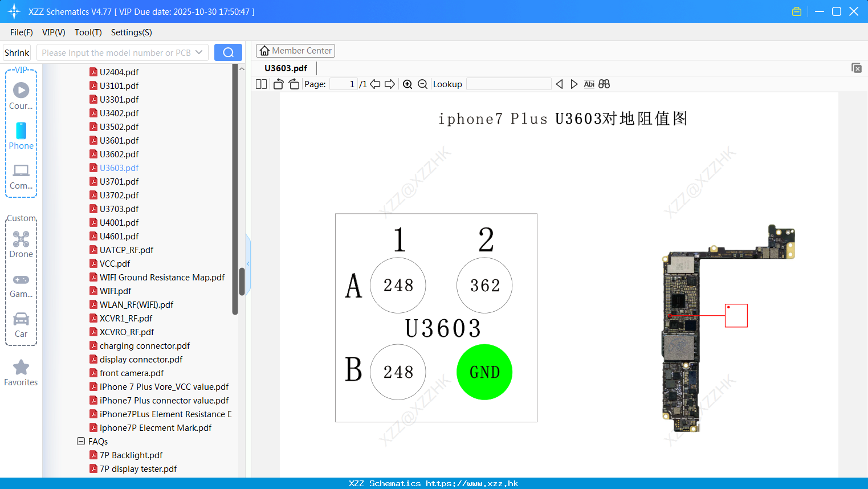Viewport: 868px width, 489px height.
Task: Click the page number field
Action: click(x=344, y=84)
